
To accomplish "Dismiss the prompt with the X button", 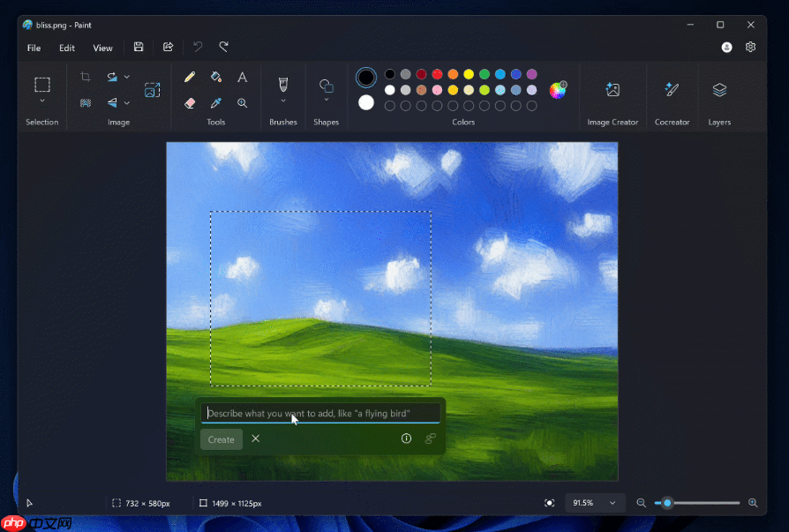I will pos(256,438).
